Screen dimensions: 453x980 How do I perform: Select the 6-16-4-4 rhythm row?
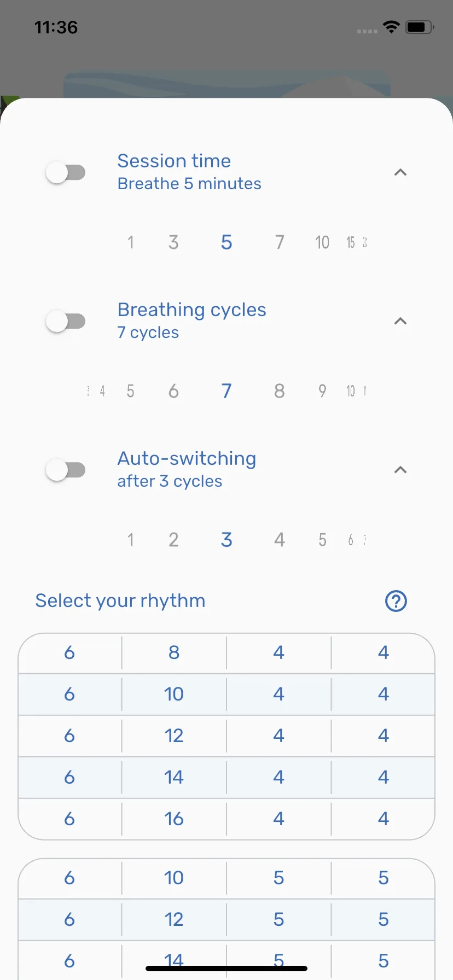pyautogui.click(x=226, y=819)
